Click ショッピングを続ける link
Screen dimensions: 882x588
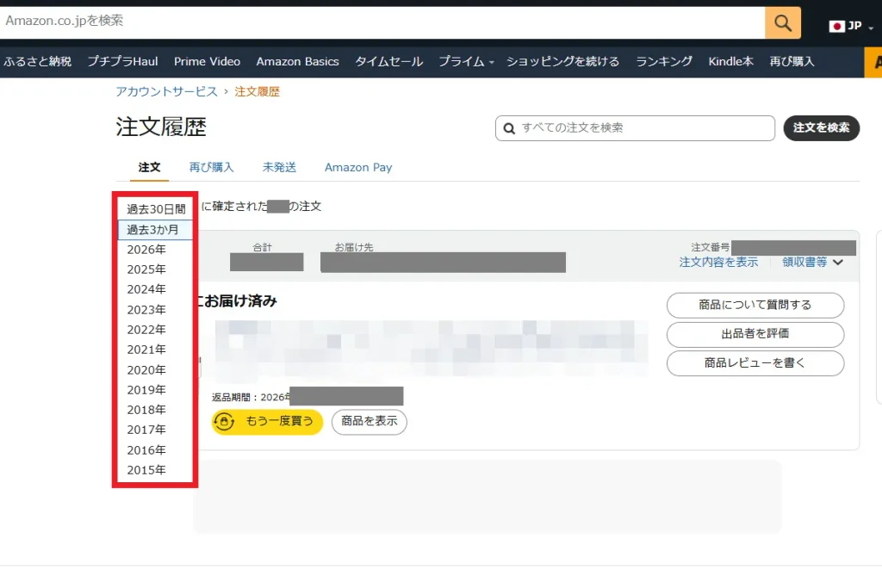[562, 61]
